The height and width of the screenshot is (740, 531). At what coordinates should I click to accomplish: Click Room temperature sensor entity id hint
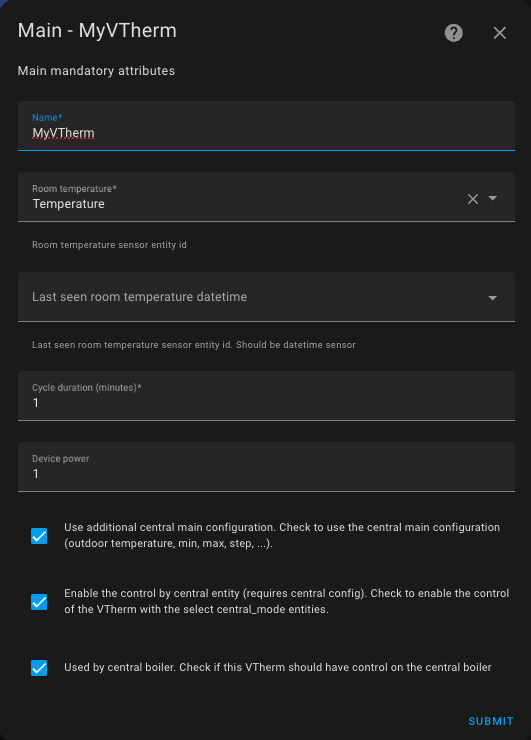[109, 245]
